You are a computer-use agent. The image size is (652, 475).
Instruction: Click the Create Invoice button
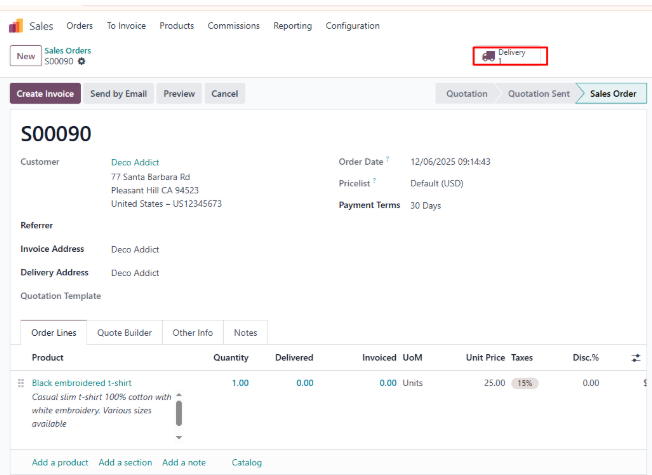[x=45, y=94]
